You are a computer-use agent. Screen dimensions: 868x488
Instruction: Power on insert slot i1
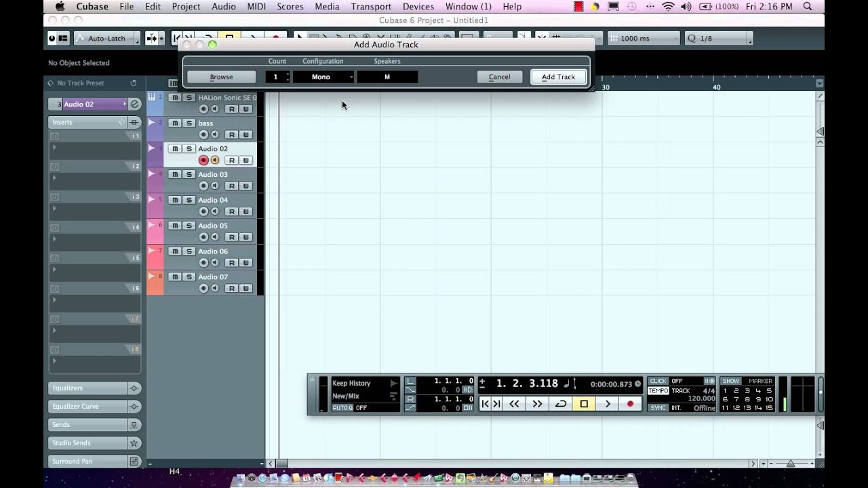coord(54,136)
